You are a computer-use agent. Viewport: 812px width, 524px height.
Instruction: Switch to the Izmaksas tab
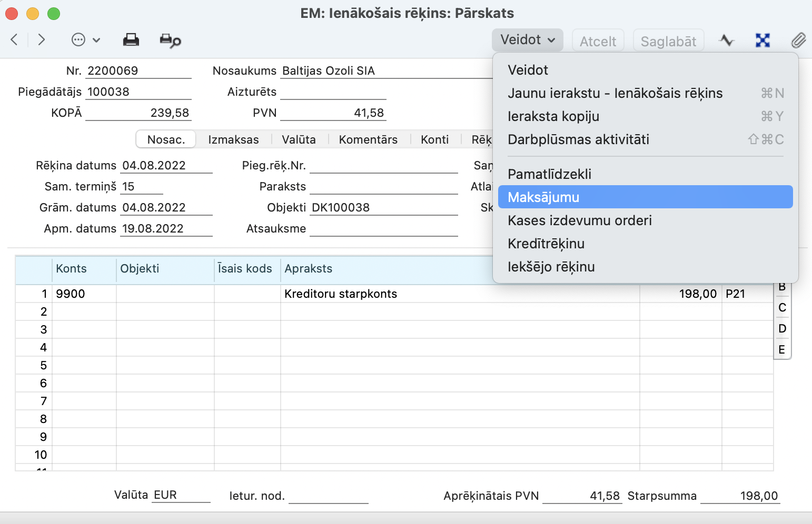click(233, 139)
